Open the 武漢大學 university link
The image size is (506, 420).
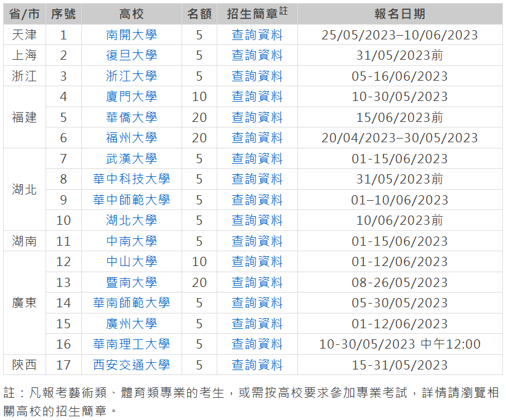132,159
